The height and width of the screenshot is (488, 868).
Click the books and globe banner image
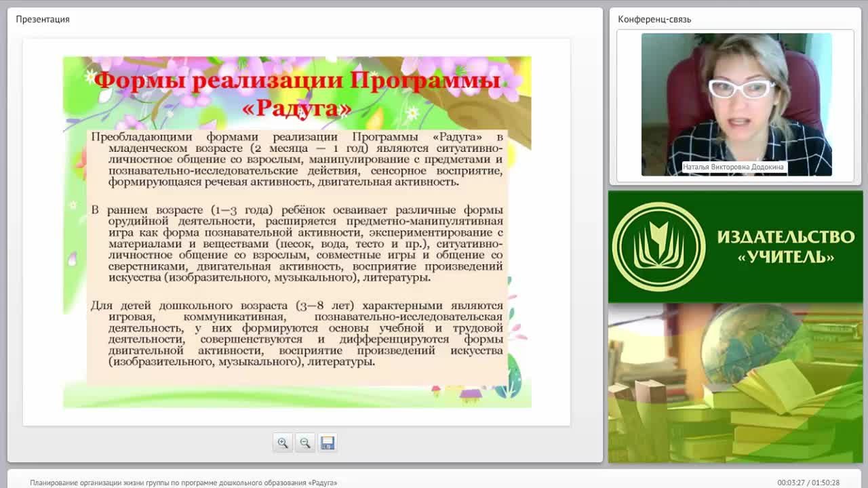pyautogui.click(x=735, y=384)
